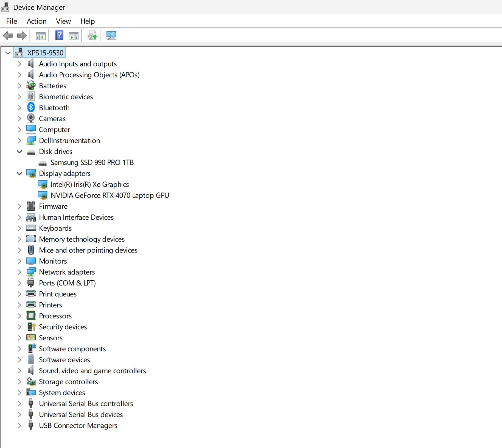Click Mice and other pointing devices icon
The height and width of the screenshot is (448, 502).
(31, 250)
